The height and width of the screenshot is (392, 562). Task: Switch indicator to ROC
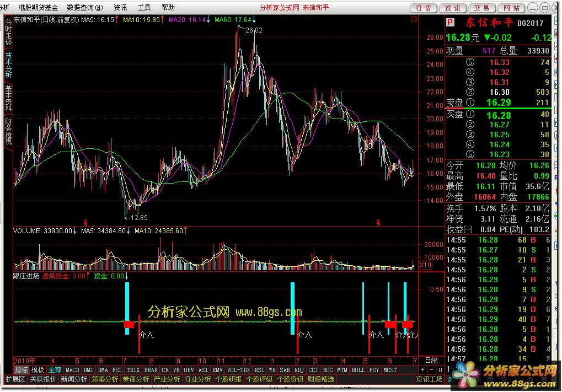pyautogui.click(x=328, y=370)
